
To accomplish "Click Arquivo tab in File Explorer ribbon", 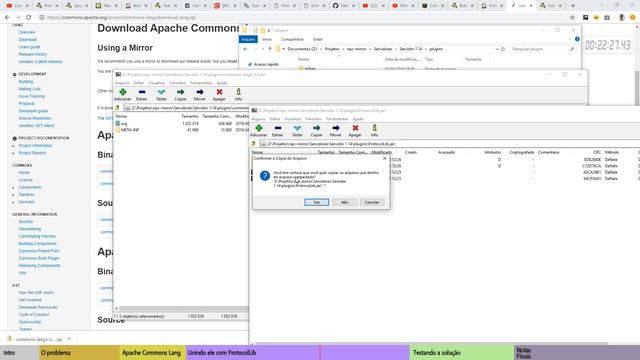I will 248,39.
